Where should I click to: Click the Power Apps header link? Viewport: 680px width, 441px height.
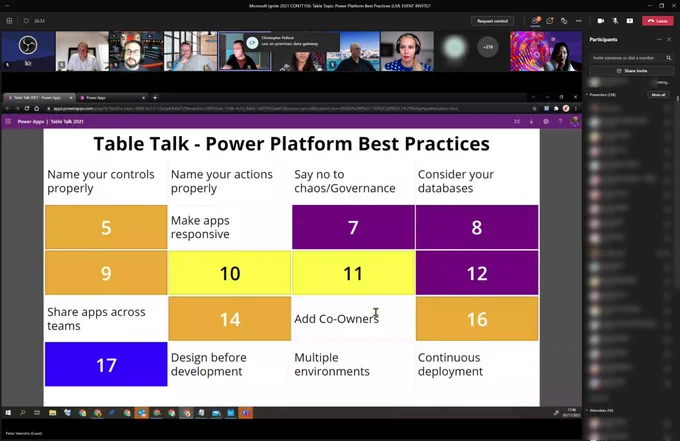pyautogui.click(x=31, y=121)
